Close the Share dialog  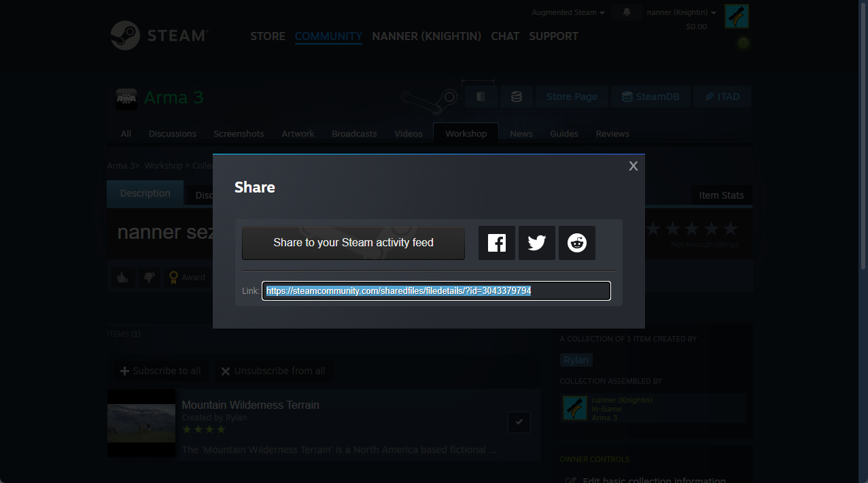point(633,166)
